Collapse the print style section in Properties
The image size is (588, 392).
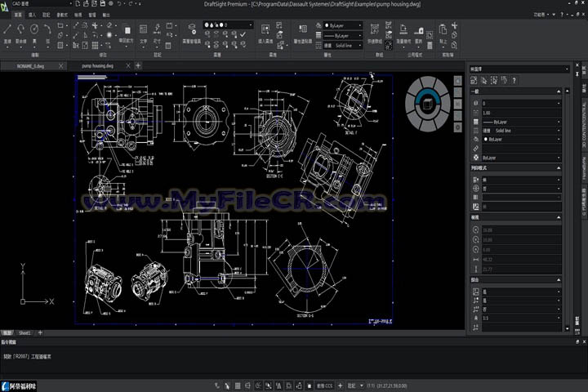point(559,168)
